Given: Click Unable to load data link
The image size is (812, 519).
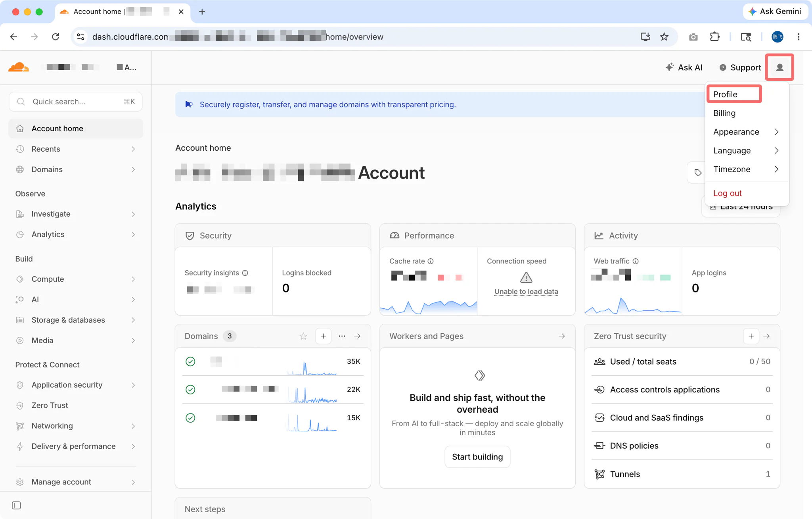Looking at the screenshot, I should click(526, 291).
